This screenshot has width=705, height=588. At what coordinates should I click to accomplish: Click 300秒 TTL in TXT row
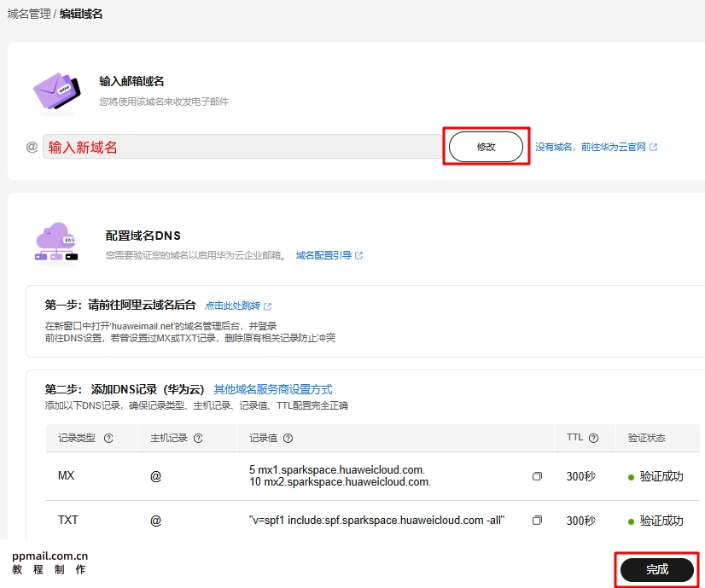tap(581, 521)
